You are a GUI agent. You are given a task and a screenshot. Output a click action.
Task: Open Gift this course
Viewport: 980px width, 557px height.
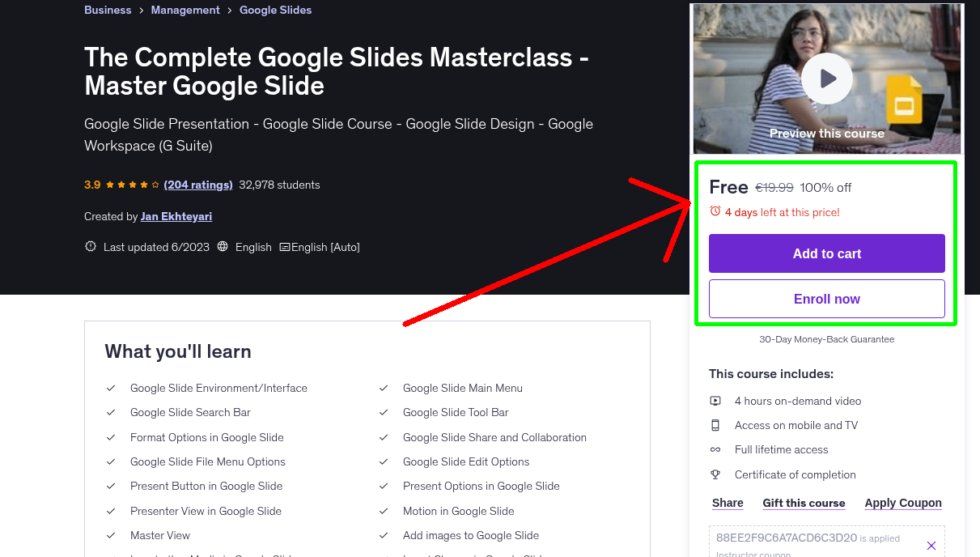[804, 503]
